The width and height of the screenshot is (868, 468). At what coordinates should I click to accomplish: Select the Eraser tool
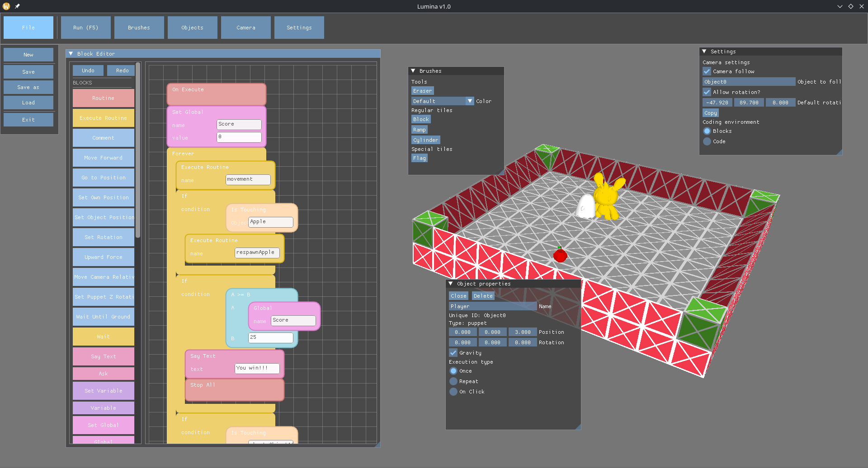(422, 91)
